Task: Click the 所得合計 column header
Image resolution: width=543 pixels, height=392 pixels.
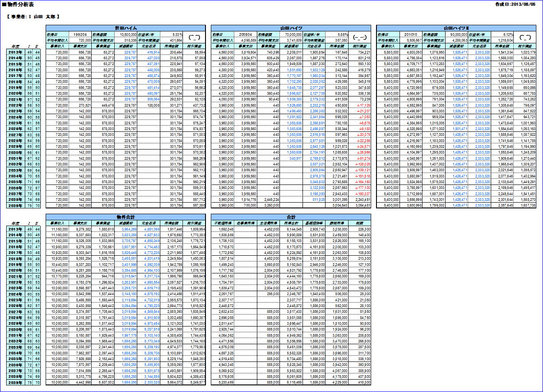Action: click(291, 223)
